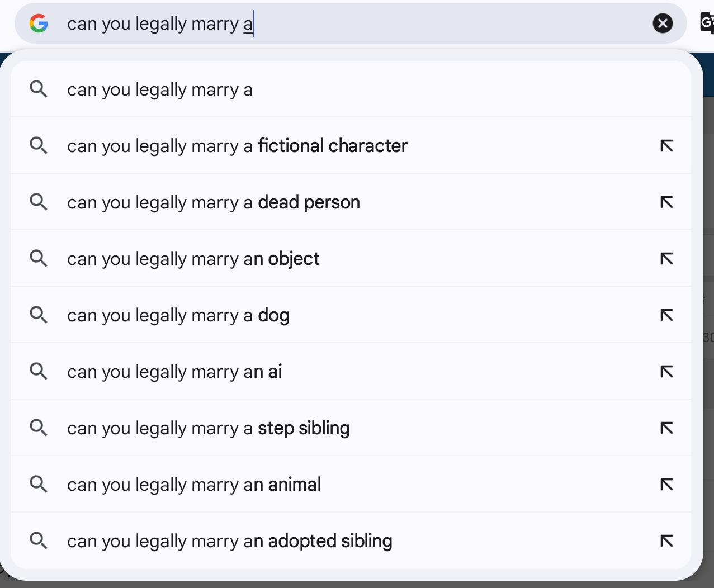Fill query arrow for step sibling suggestion
This screenshot has height=588, width=714.
pos(666,428)
